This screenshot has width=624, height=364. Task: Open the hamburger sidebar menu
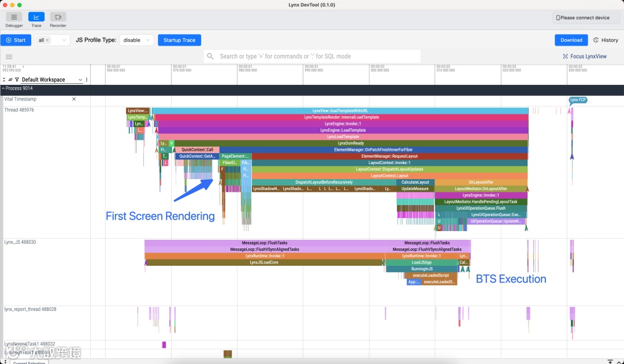9,57
